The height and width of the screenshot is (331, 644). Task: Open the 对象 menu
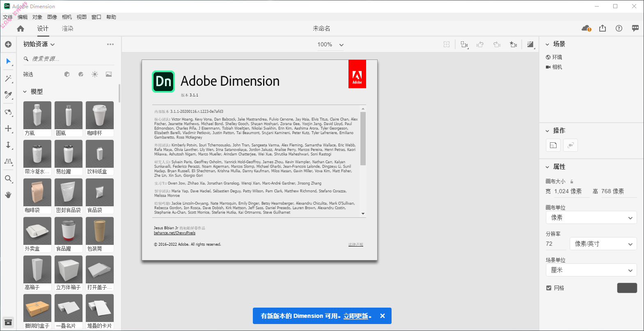[x=37, y=17]
